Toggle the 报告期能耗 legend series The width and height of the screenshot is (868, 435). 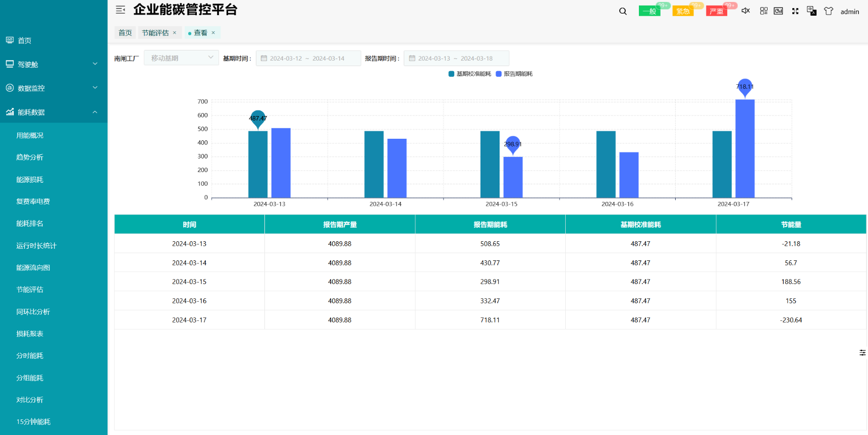(x=514, y=74)
